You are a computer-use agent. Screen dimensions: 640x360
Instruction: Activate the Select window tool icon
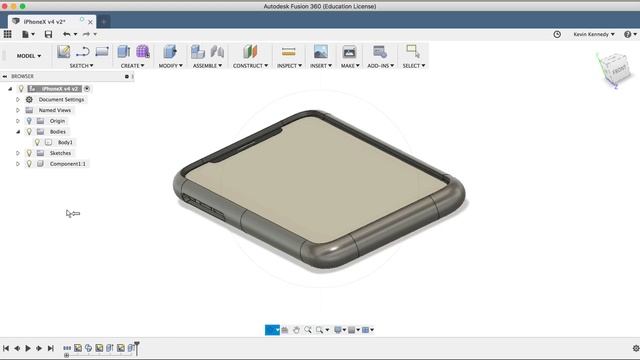(413, 52)
